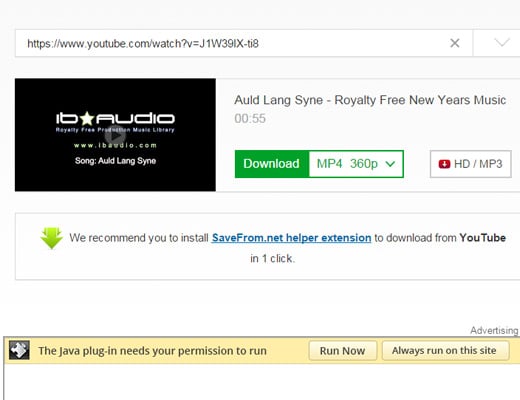Expand the chevron dropdown beside the URL field
The width and height of the screenshot is (520, 400).
501,43
